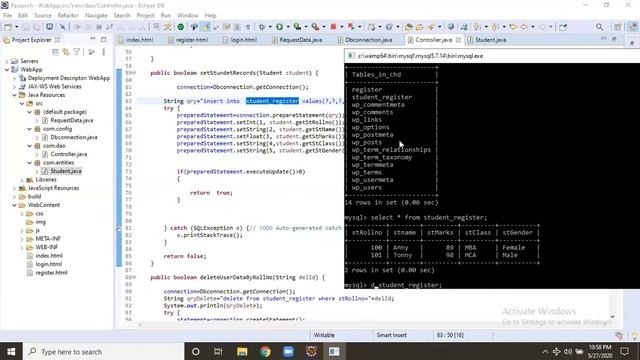Click the Smart Insert status entry
Viewport: 640px width, 360px height.
point(391,335)
